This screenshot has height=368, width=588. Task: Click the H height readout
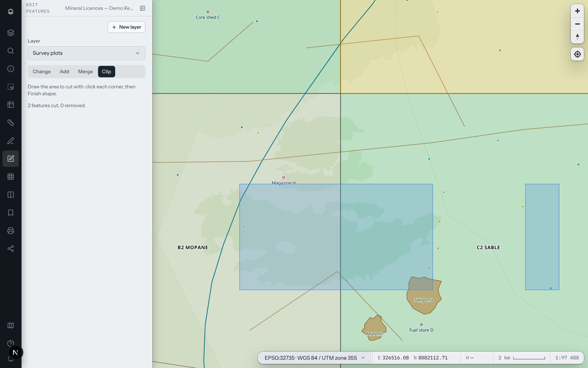click(x=470, y=358)
